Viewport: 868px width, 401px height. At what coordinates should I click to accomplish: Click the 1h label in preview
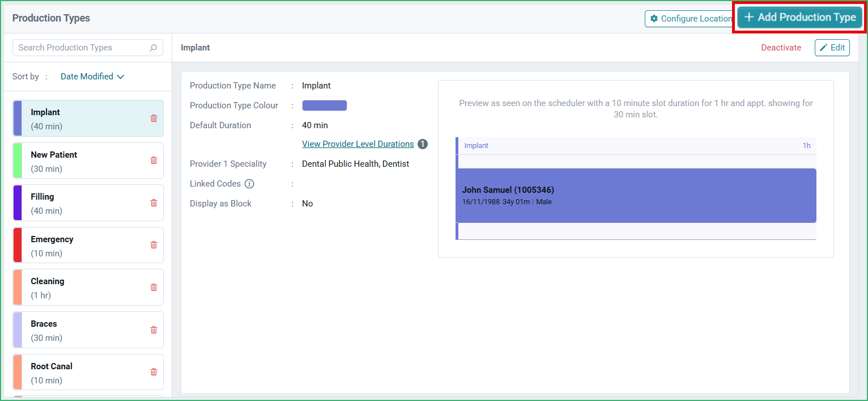pos(806,146)
